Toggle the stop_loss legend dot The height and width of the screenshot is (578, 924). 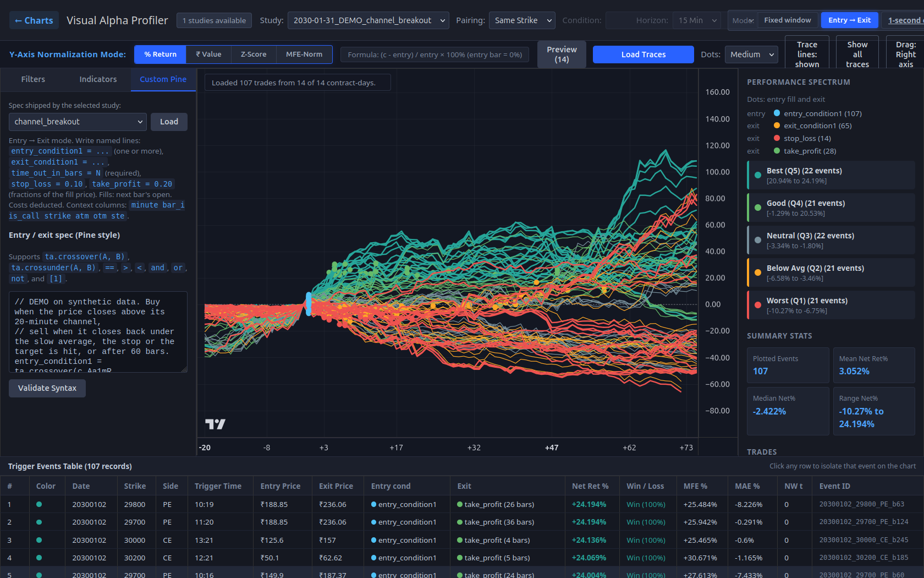777,138
